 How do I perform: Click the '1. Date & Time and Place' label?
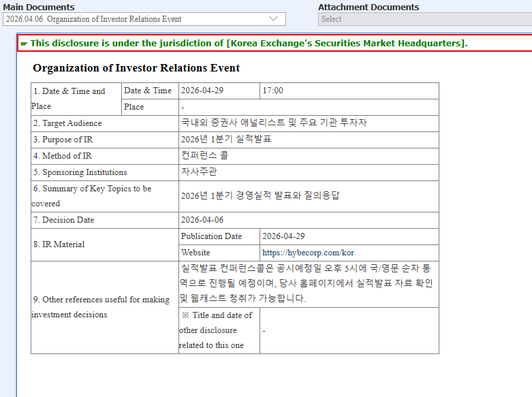[68, 99]
